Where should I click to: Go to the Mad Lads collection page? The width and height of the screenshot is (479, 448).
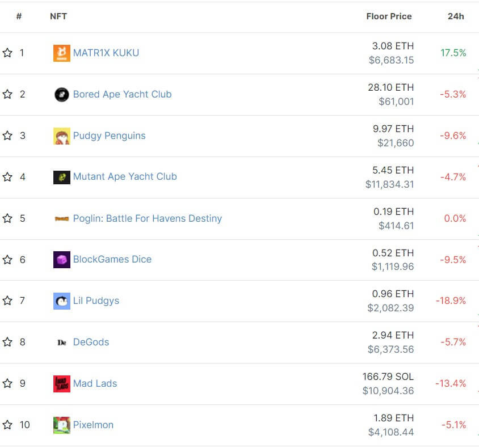[x=95, y=384]
